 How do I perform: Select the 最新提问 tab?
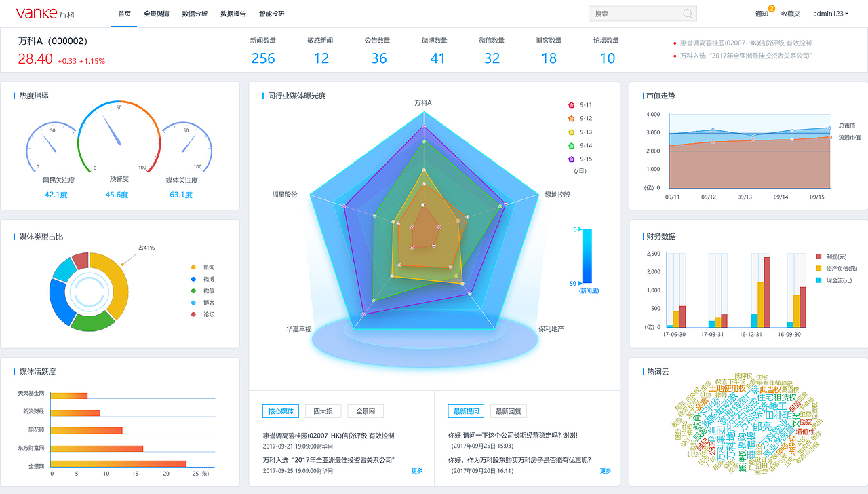point(466,411)
